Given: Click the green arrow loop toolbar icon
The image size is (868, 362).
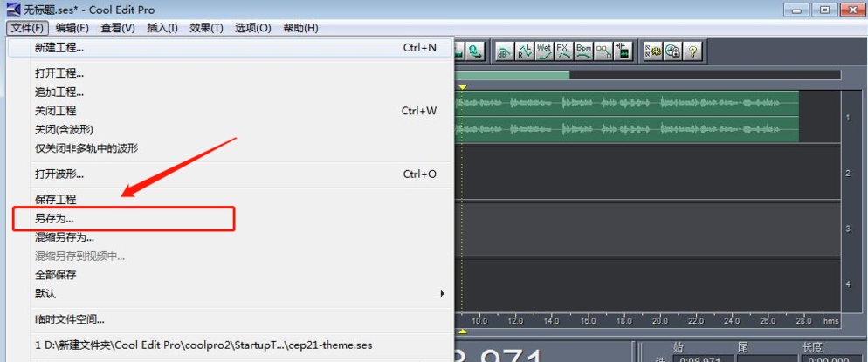Looking at the screenshot, I should point(476,51).
